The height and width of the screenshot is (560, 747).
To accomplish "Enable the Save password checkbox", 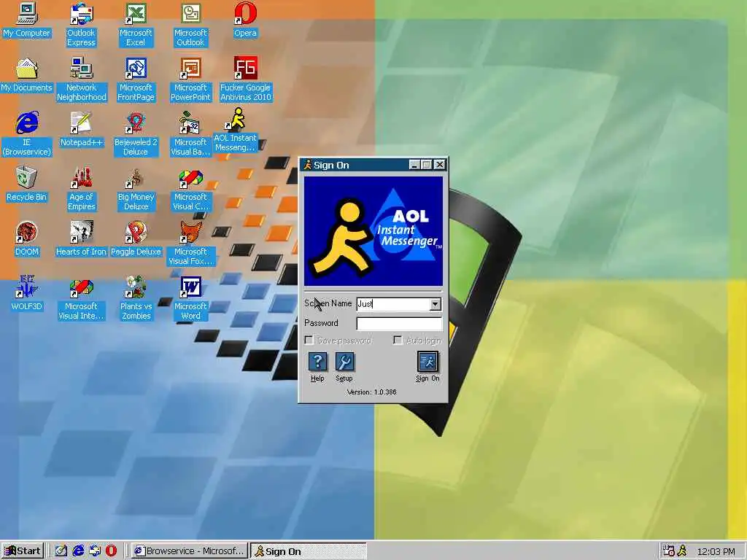I will pos(309,340).
